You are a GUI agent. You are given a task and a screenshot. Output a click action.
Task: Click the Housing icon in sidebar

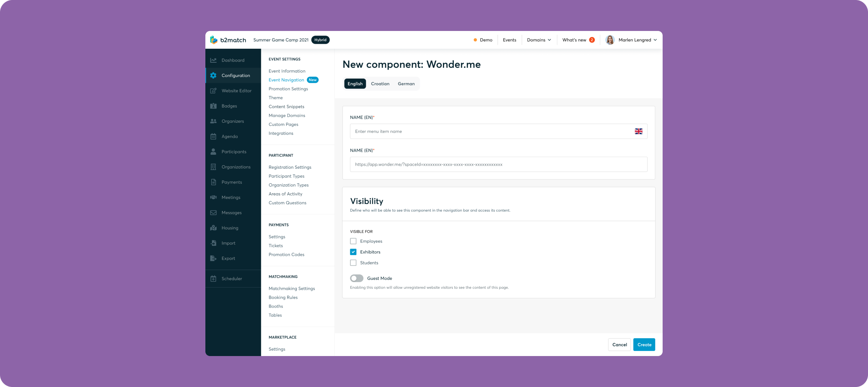tap(213, 228)
